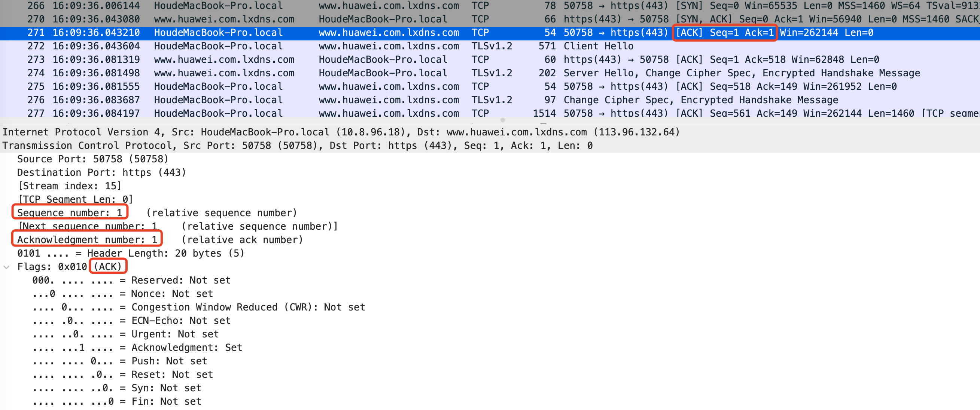Select packet 266 SYN row
Screen dimensions: 980x410
(x=490, y=6)
